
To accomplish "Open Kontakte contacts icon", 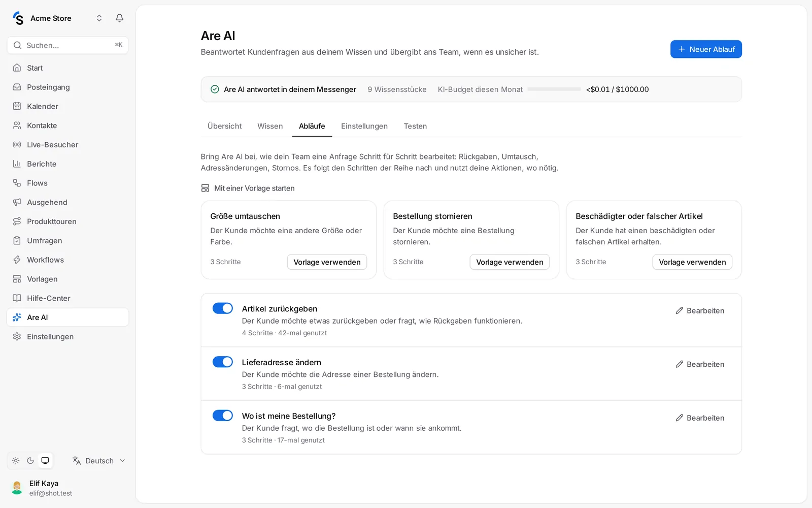I will pos(17,125).
